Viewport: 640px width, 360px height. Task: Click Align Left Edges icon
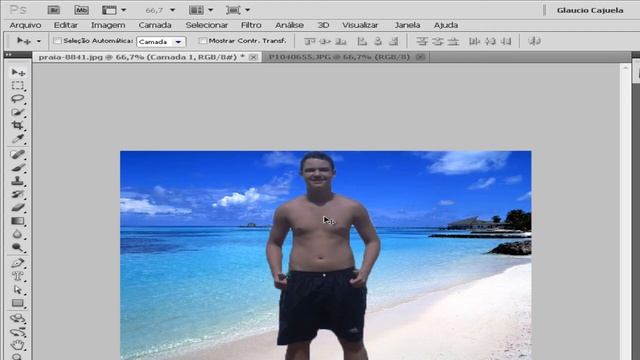pyautogui.click(x=362, y=41)
